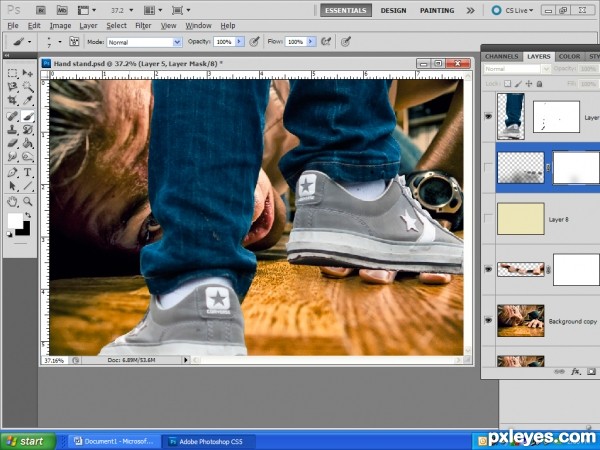Open the Window menu
Image resolution: width=600 pixels, height=450 pixels.
pyautogui.click(x=198, y=26)
